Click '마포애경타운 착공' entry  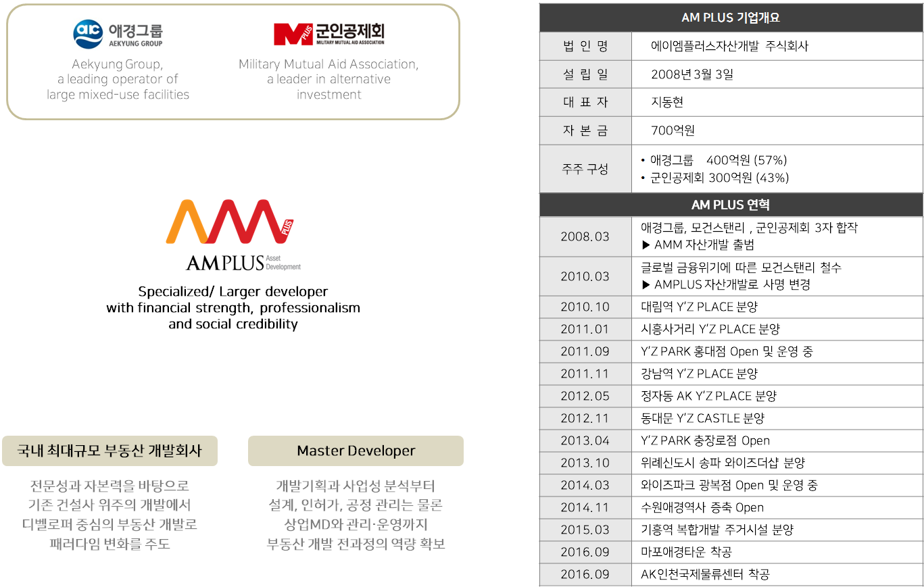pyautogui.click(x=685, y=552)
